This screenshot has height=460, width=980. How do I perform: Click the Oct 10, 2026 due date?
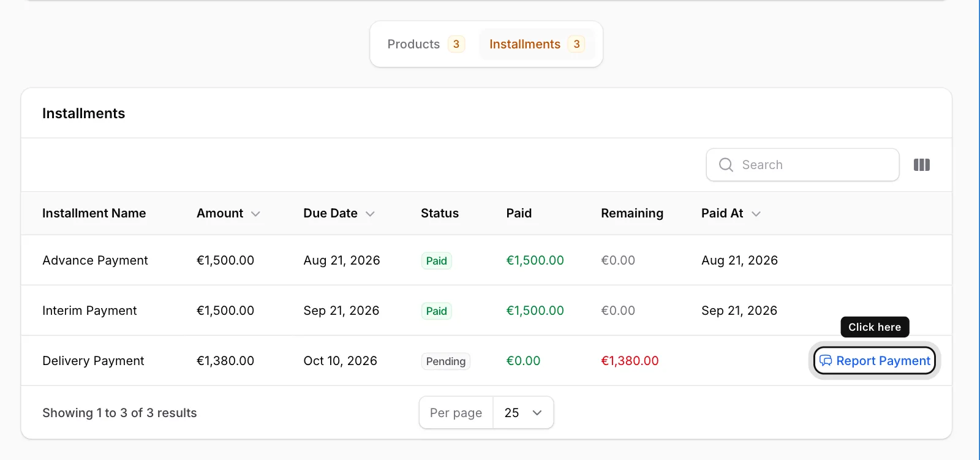point(340,361)
